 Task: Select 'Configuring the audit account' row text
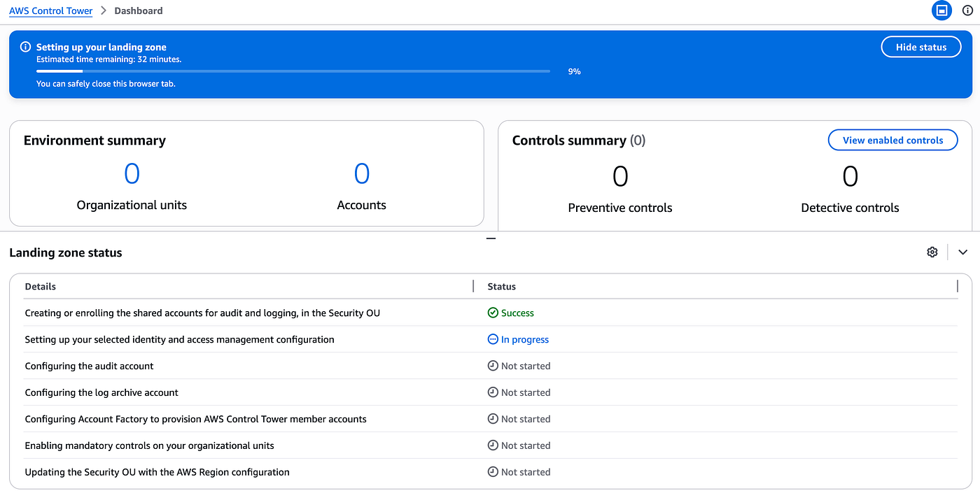(x=89, y=366)
